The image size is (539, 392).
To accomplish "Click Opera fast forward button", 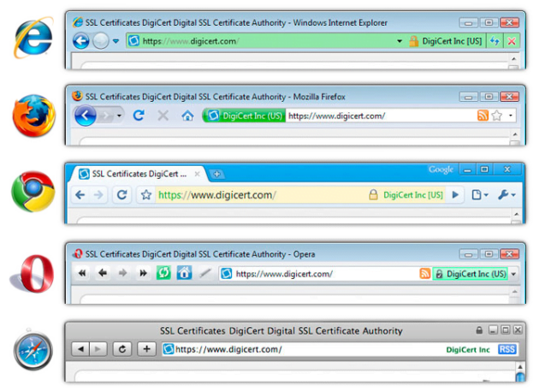I will coord(143,273).
